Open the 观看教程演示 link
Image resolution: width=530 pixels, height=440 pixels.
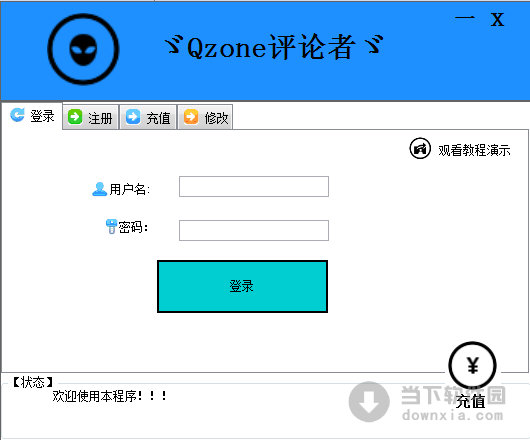[474, 150]
